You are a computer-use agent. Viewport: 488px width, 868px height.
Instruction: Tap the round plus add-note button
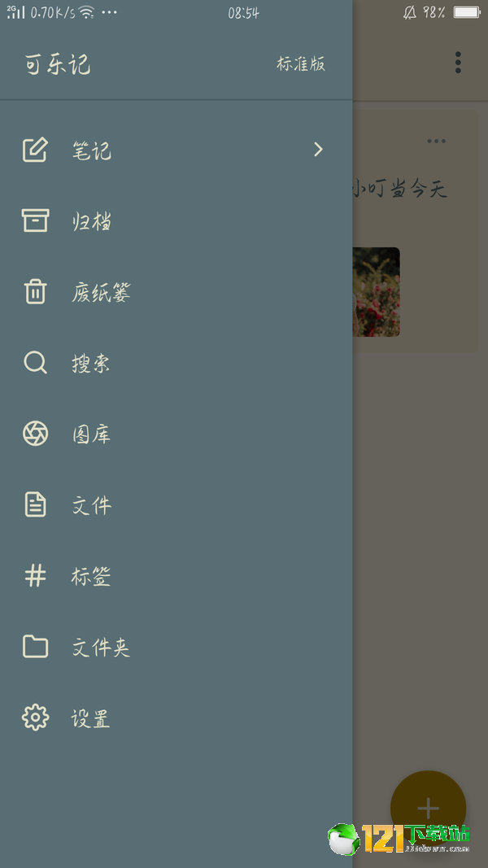coord(429,809)
